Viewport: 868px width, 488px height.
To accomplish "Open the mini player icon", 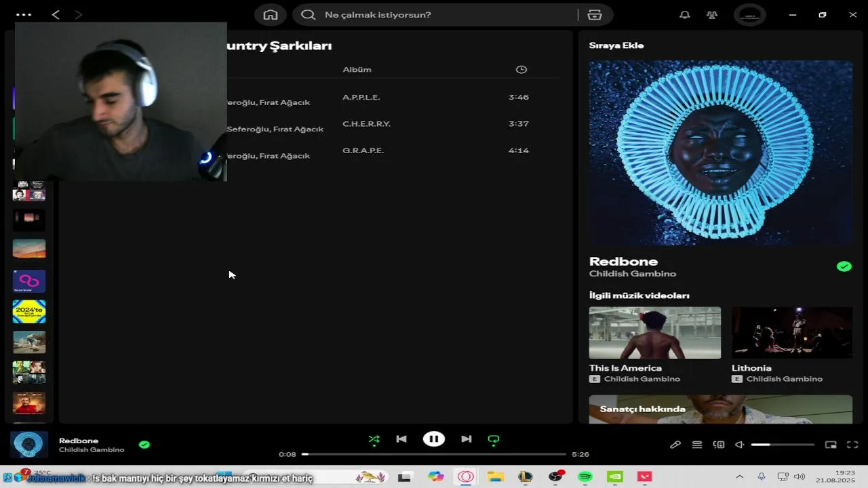I will [831, 445].
